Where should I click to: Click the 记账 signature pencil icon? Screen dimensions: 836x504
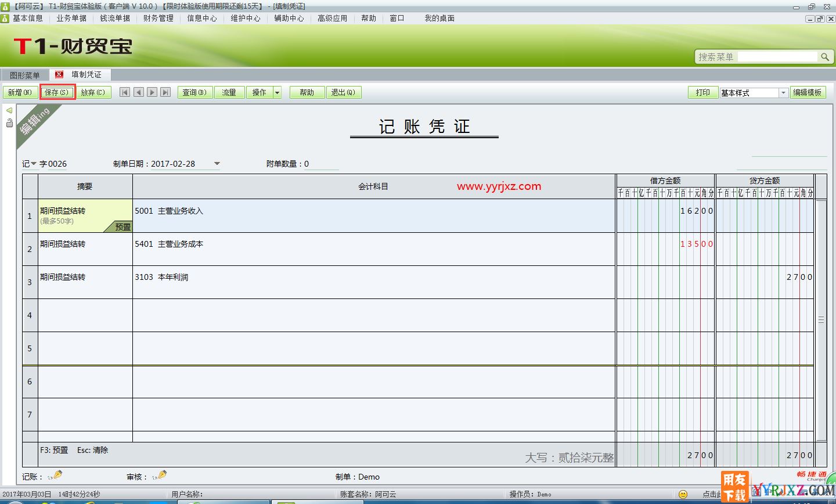(x=56, y=476)
